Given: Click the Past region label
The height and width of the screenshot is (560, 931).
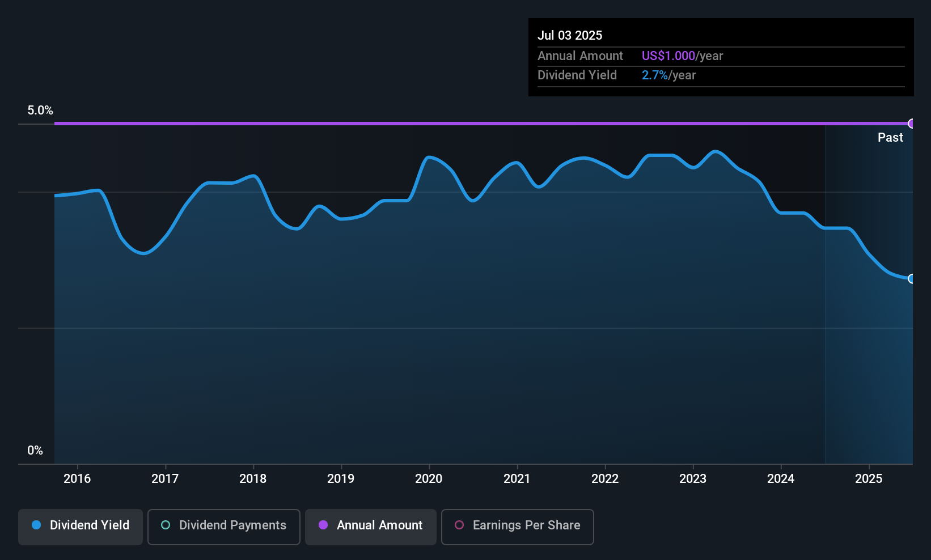Looking at the screenshot, I should click(890, 137).
